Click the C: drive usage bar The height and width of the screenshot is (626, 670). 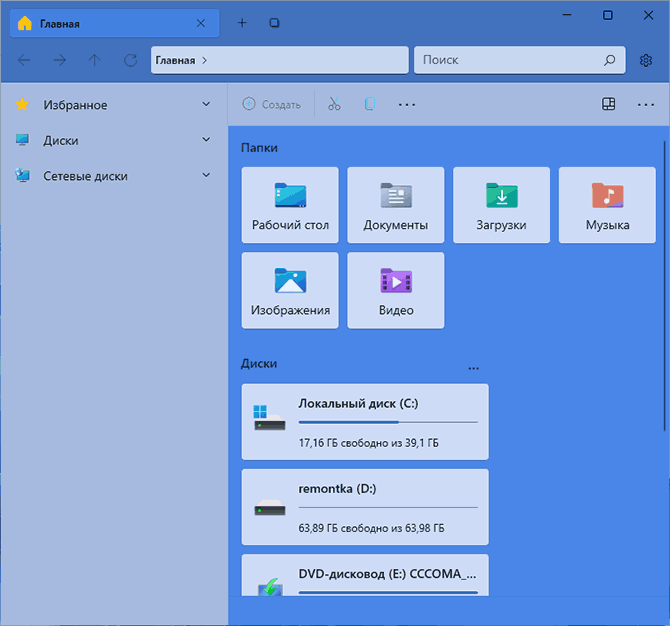click(388, 422)
